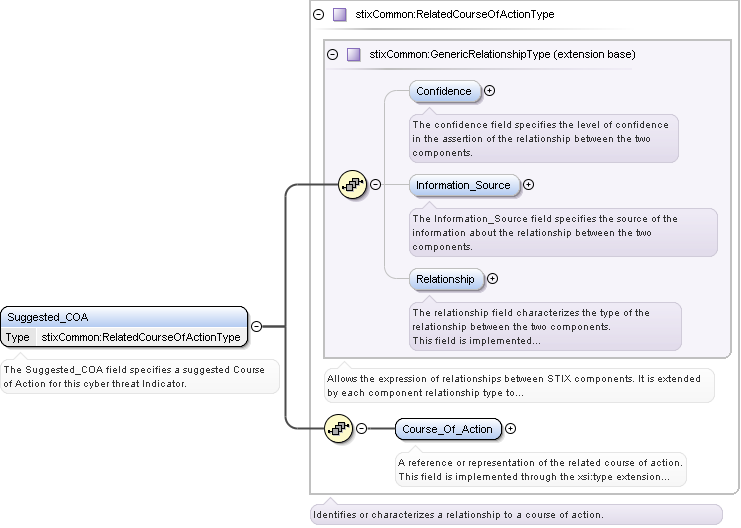Click the upper sequence compositor icon
The height and width of the screenshot is (528, 741).
352,184
